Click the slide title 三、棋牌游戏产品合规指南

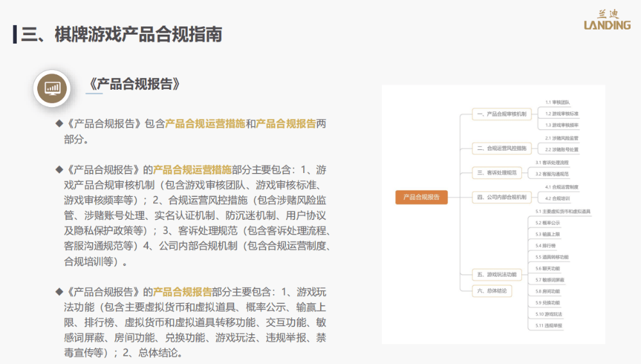pyautogui.click(x=122, y=34)
